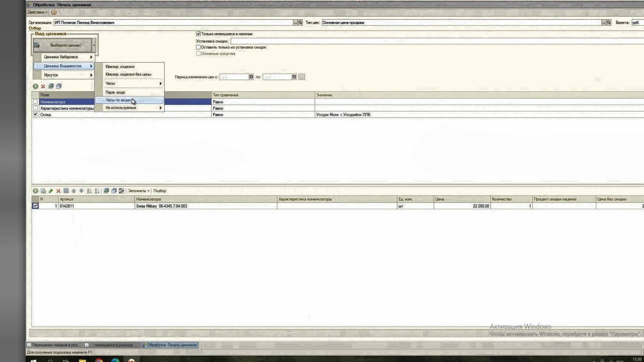Open the Ценники Хабаровск submenu
This screenshot has width=644, height=362.
(x=64, y=57)
